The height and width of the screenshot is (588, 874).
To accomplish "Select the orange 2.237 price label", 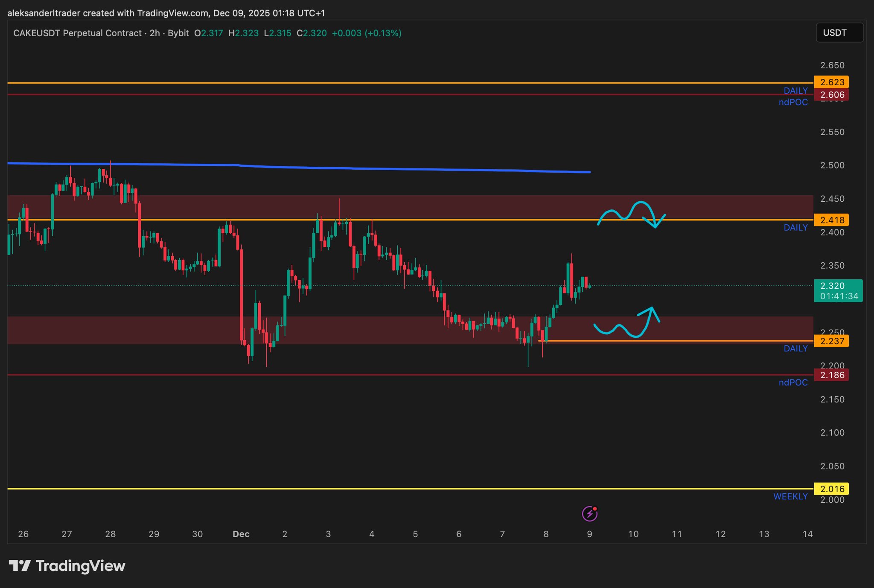I will point(831,341).
